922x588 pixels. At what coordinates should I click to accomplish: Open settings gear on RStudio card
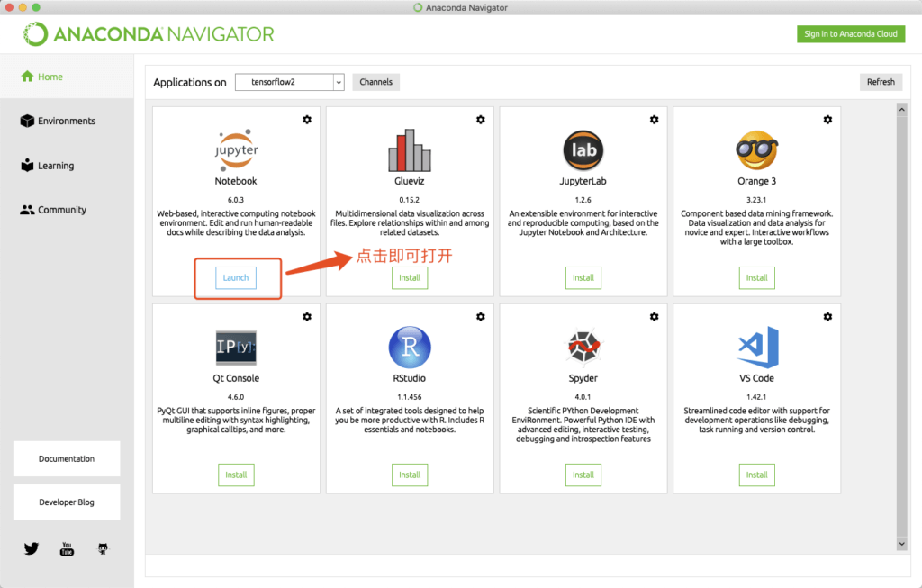coord(481,316)
